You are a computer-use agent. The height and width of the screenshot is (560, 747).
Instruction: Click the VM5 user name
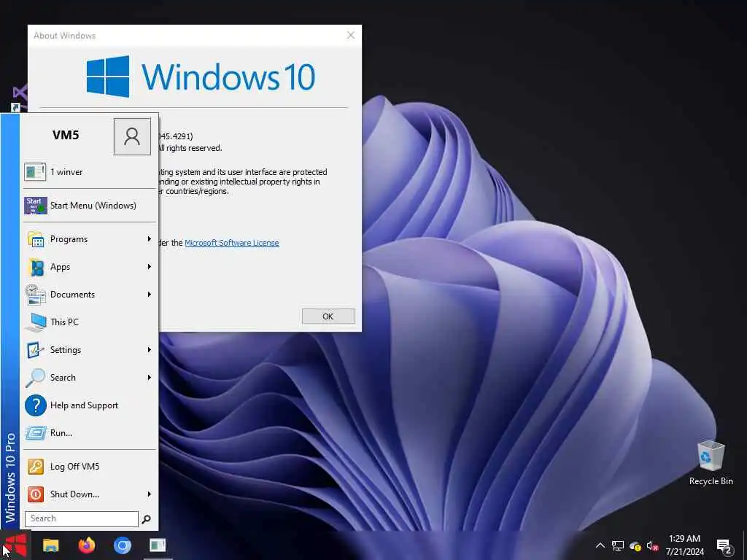pyautogui.click(x=66, y=135)
